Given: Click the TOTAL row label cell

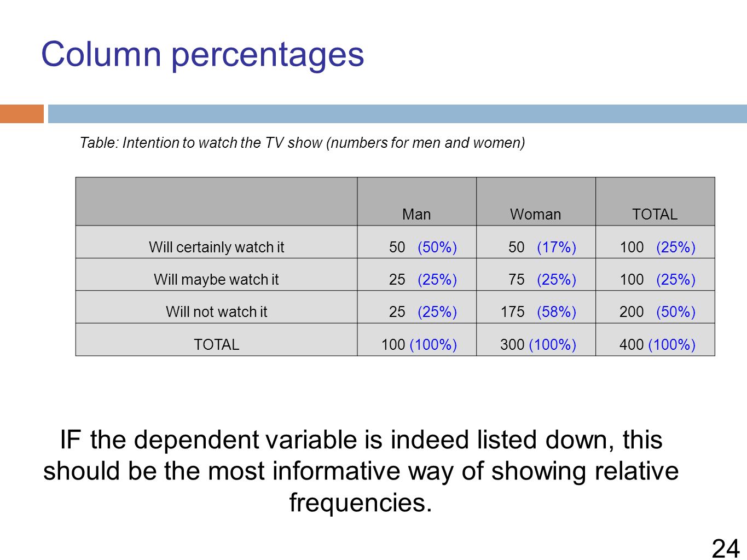Looking at the screenshot, I should pyautogui.click(x=216, y=339).
